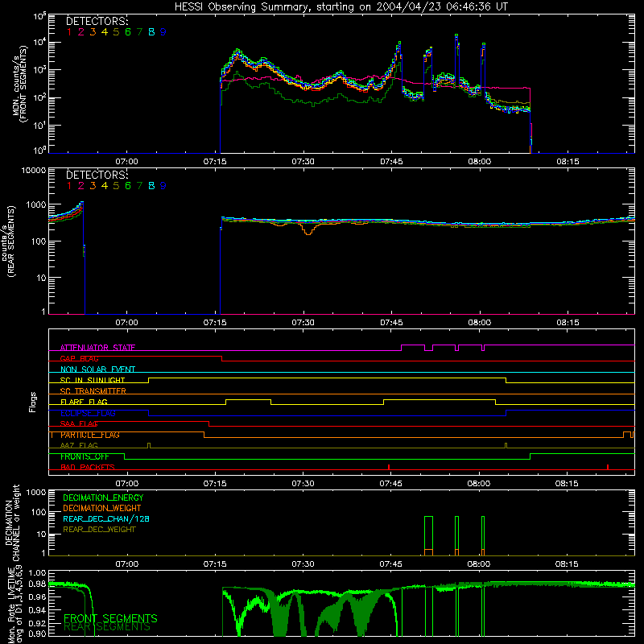Click 07:45 tick label under decimation plot

[x=391, y=564]
